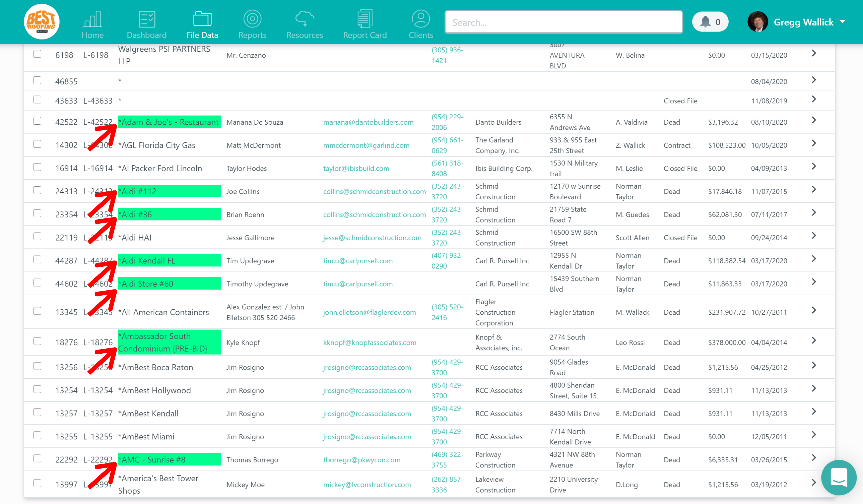This screenshot has width=863, height=504.
Task: Select checkbox for Aldi HAI row
Action: (x=37, y=237)
